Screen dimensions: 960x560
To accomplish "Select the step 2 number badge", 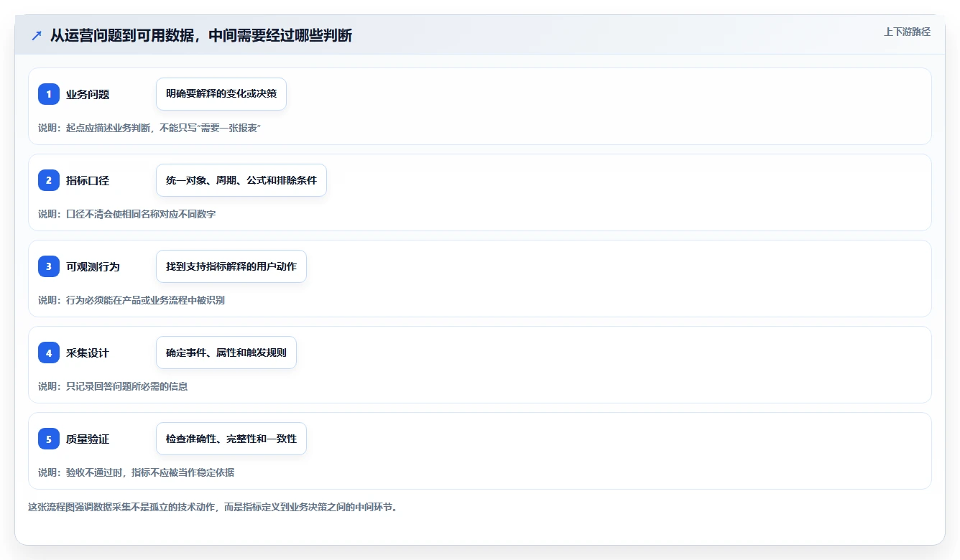I will pyautogui.click(x=49, y=180).
